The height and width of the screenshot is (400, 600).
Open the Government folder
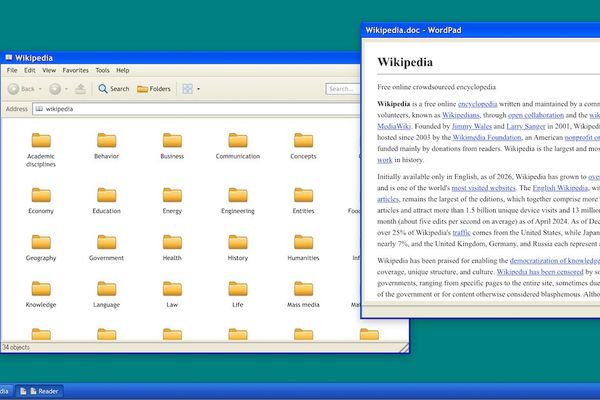click(106, 247)
